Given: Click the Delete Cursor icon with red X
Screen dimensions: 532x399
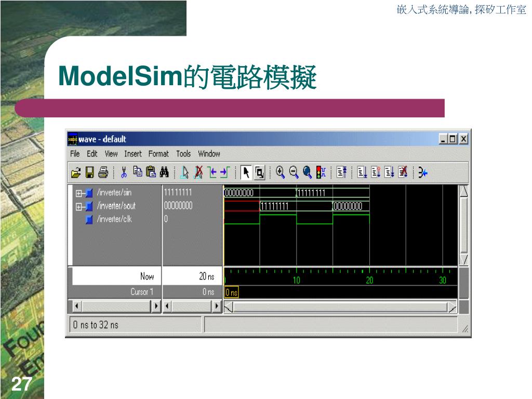Looking at the screenshot, I should 198,172.
